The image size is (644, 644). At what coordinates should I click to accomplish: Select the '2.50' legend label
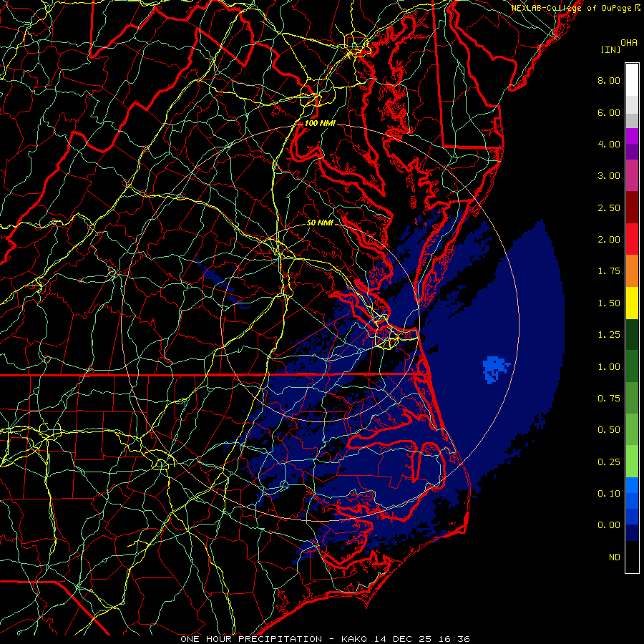coord(609,208)
